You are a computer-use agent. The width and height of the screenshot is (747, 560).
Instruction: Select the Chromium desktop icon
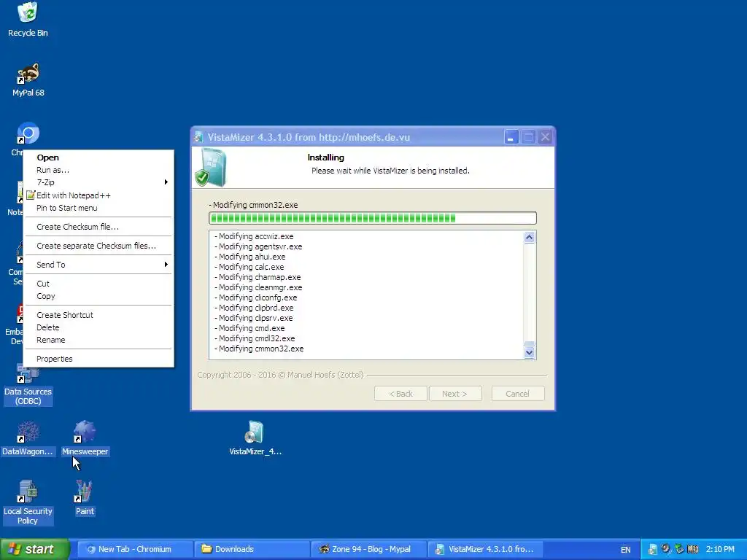coord(28,134)
